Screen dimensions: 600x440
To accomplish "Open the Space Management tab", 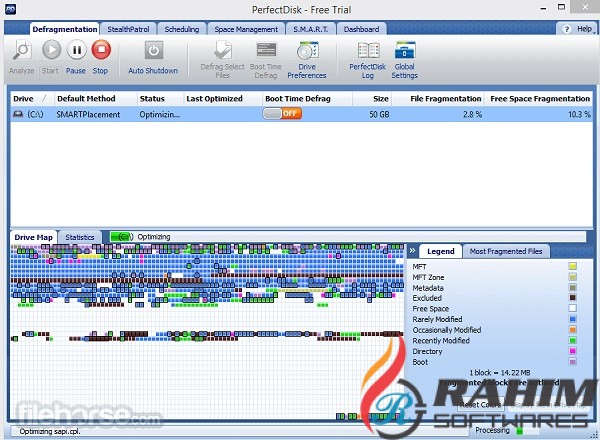I will (x=246, y=29).
